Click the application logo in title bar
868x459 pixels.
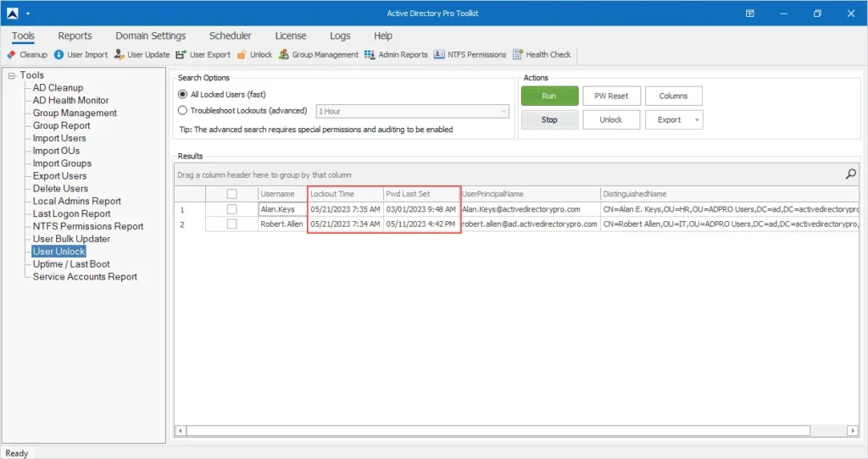click(x=12, y=14)
